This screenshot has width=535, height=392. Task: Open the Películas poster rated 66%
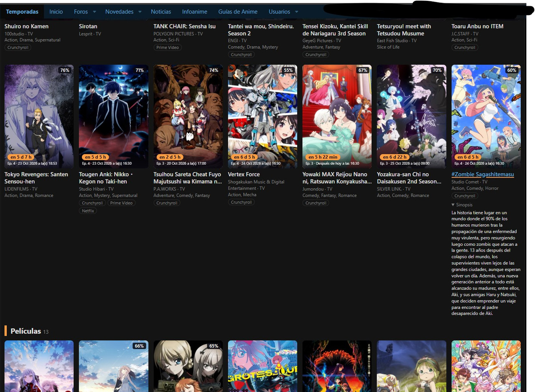pyautogui.click(x=114, y=366)
